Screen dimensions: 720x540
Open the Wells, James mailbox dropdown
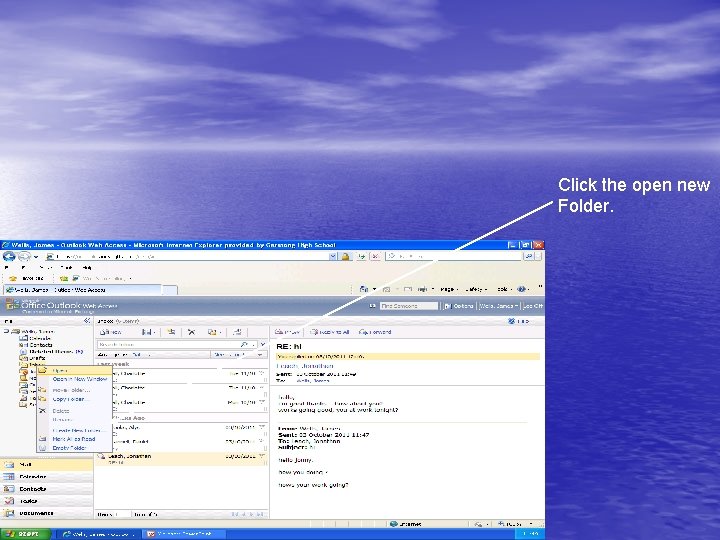click(x=499, y=306)
